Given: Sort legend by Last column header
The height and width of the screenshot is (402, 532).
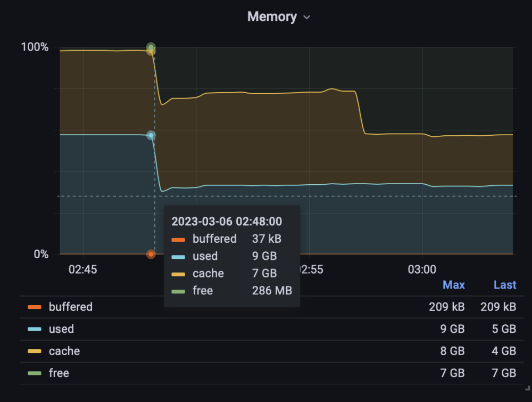Looking at the screenshot, I should tap(505, 284).
